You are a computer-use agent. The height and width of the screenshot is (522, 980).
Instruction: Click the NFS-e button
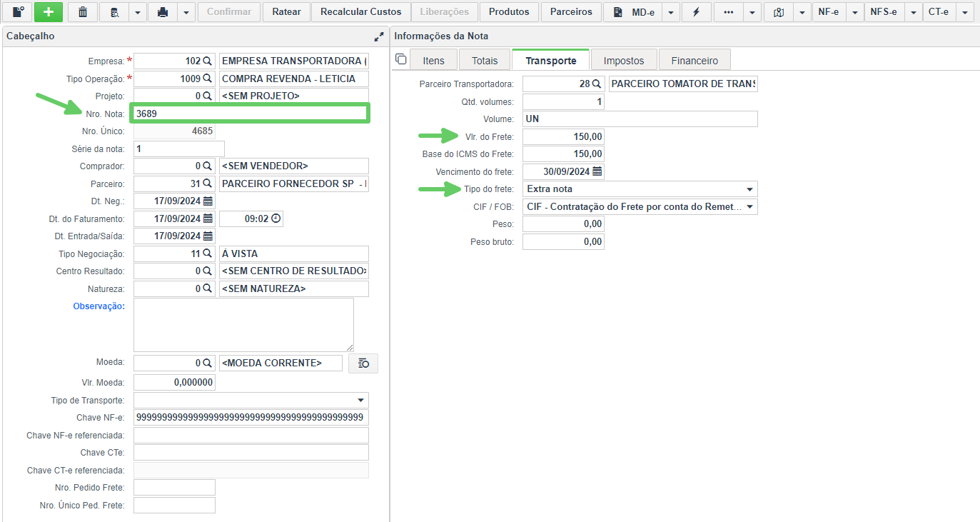coord(884,12)
